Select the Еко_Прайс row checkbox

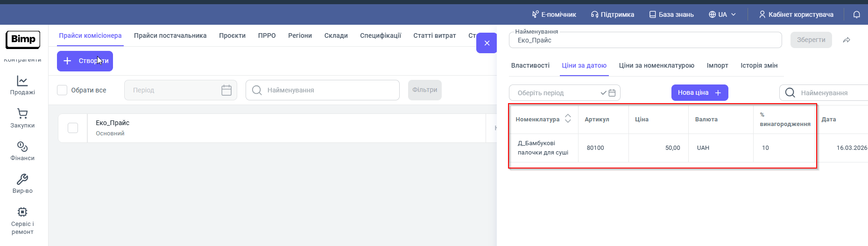point(73,128)
